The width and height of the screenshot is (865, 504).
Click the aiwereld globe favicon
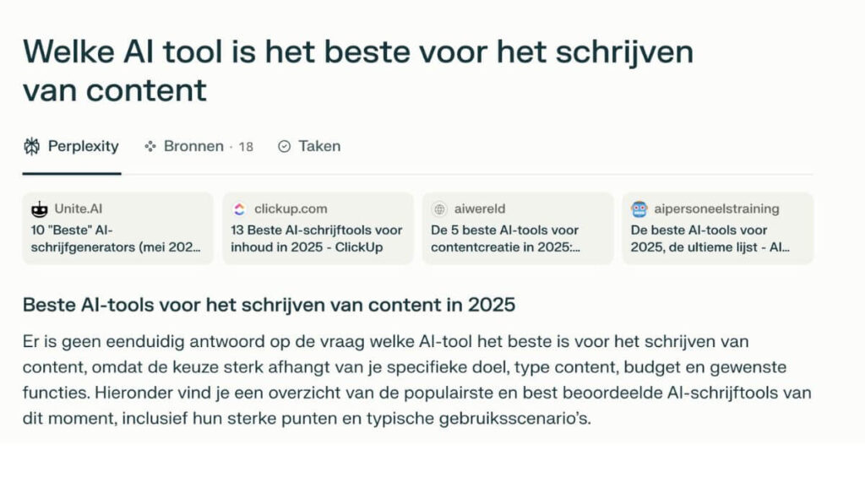(439, 209)
